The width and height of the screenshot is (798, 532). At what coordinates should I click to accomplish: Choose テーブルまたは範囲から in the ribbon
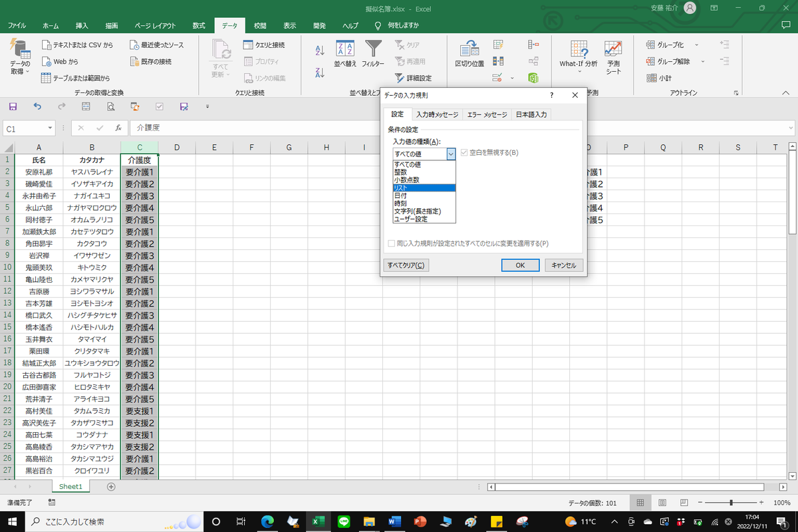[75, 78]
